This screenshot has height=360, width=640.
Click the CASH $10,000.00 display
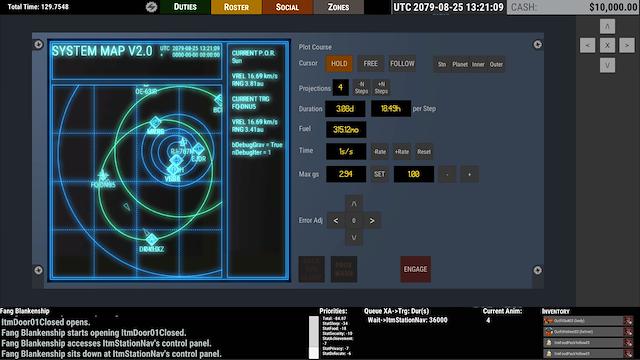[x=573, y=7]
